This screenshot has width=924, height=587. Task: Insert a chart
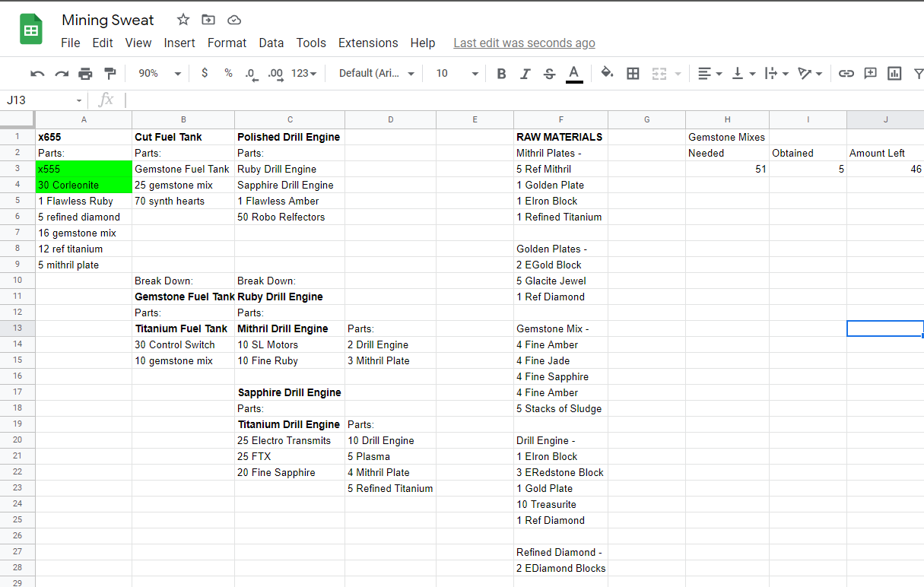894,73
